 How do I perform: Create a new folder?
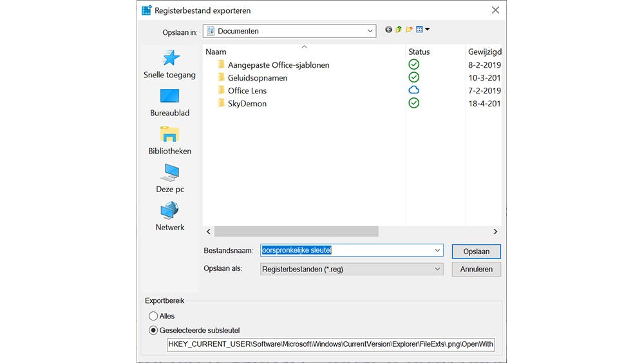coord(409,29)
